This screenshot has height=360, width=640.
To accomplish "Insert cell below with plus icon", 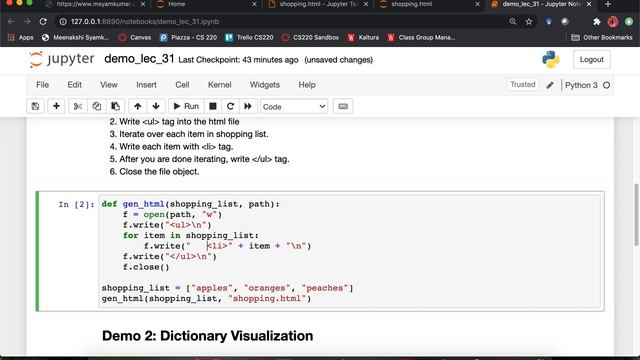I will click(56, 107).
